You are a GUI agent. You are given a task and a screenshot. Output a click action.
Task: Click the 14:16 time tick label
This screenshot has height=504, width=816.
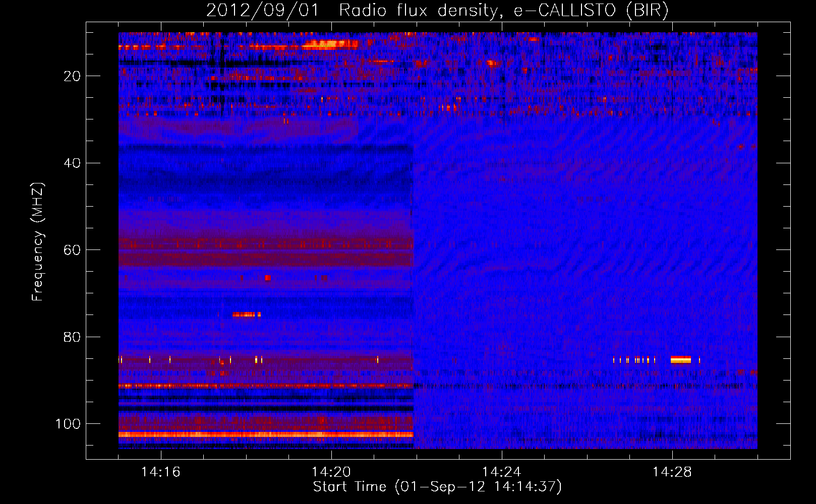(161, 472)
